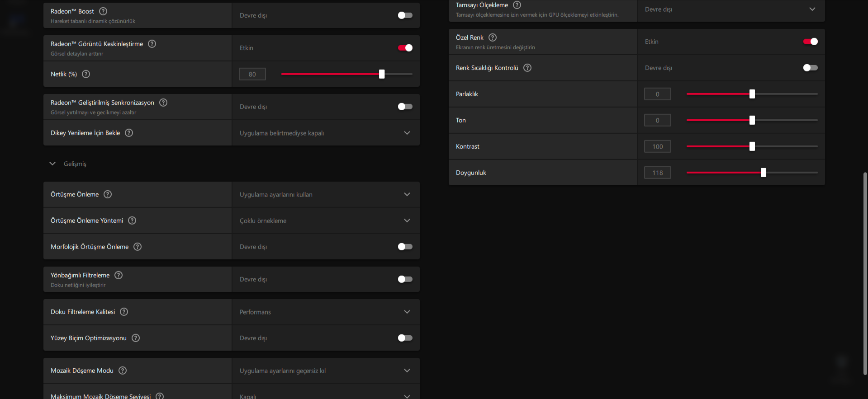The image size is (868, 399).
Task: Click the Özel Renk help icon
Action: tap(493, 38)
